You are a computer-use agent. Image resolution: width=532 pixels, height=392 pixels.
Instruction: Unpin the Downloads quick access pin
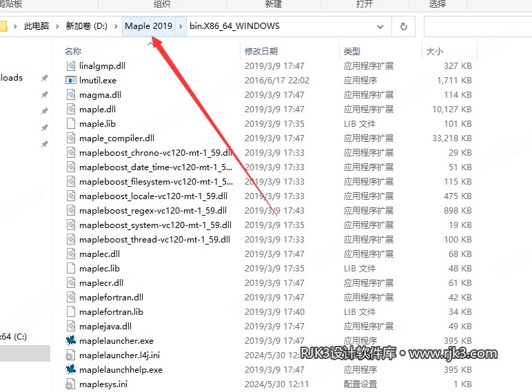click(44, 78)
